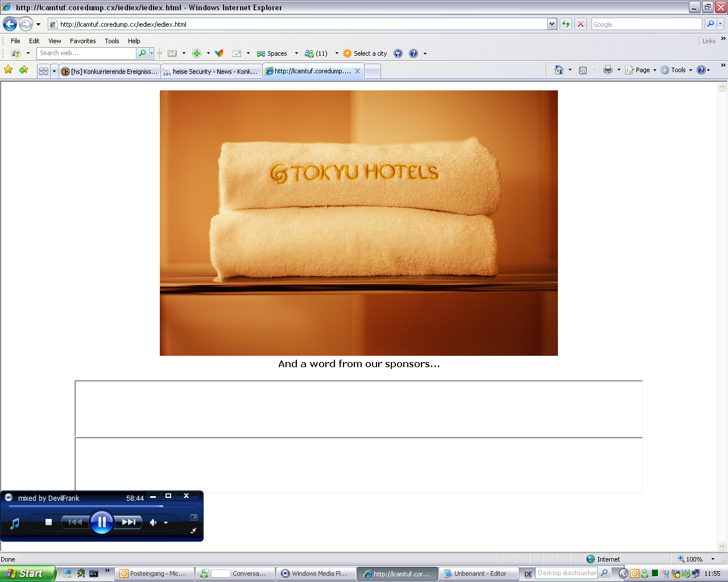Stop the media player track

coord(49,522)
